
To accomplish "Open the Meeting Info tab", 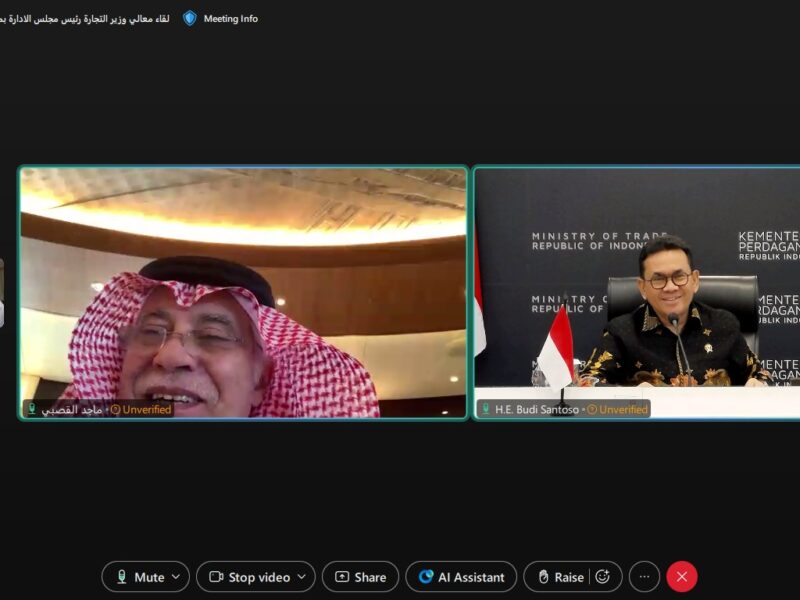I will point(230,18).
